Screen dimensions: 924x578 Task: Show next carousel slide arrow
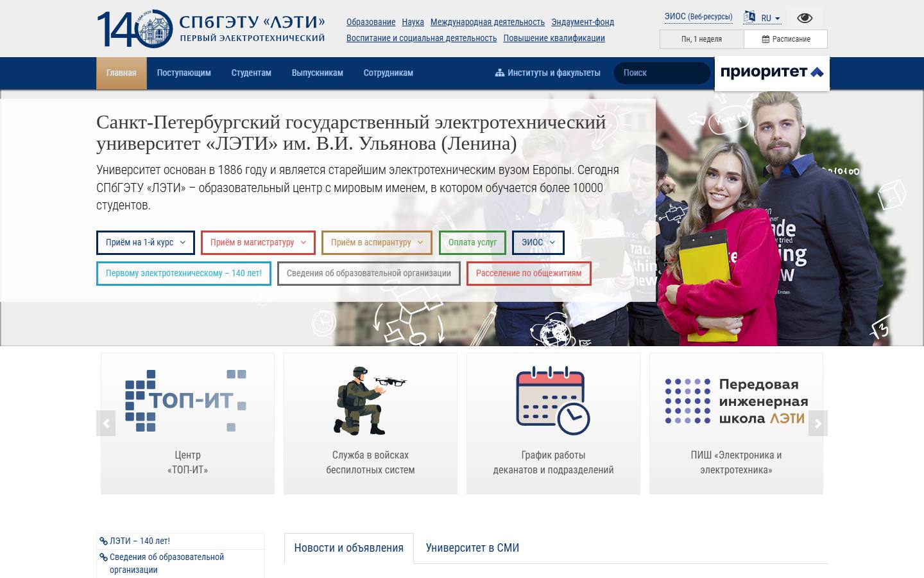[x=818, y=423]
